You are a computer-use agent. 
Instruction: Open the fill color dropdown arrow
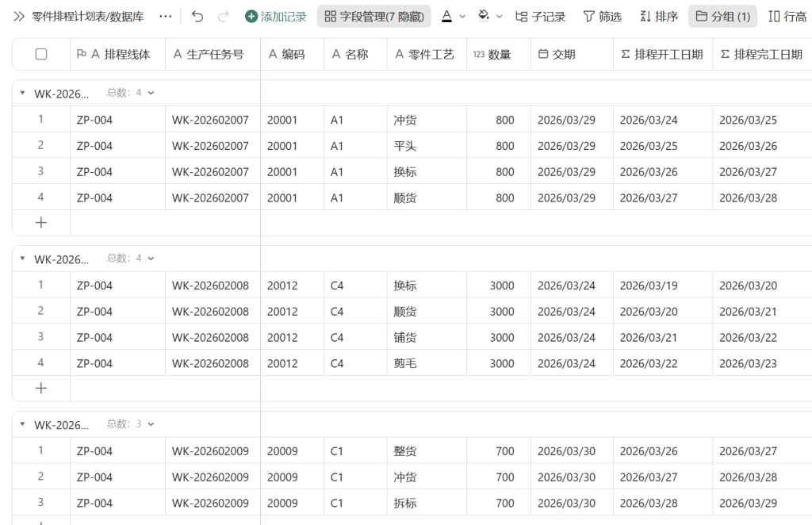click(x=500, y=17)
